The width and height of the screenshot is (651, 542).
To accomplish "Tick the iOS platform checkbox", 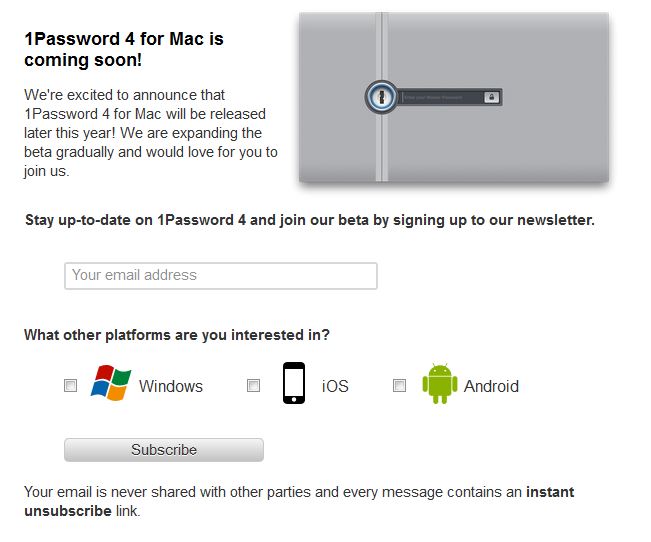I will click(x=253, y=385).
